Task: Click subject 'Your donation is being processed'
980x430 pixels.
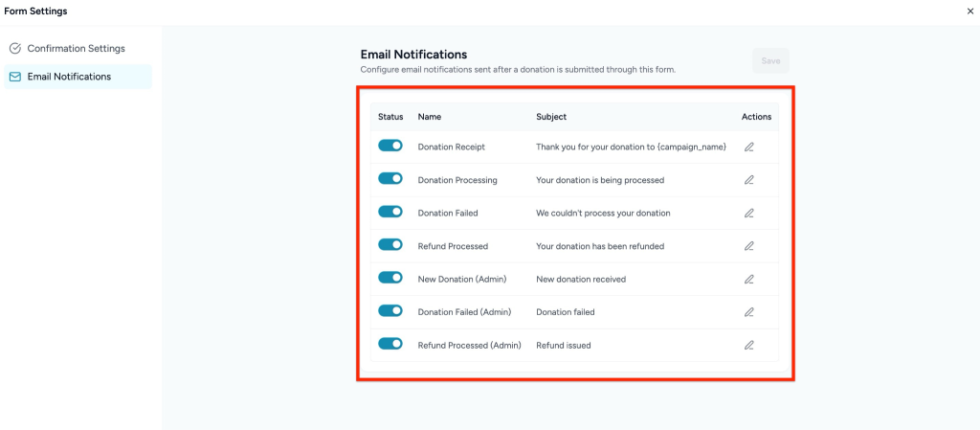Action: pyautogui.click(x=600, y=180)
